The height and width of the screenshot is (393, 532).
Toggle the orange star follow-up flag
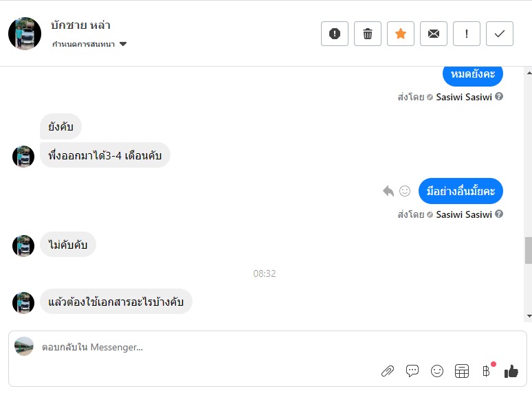click(401, 34)
